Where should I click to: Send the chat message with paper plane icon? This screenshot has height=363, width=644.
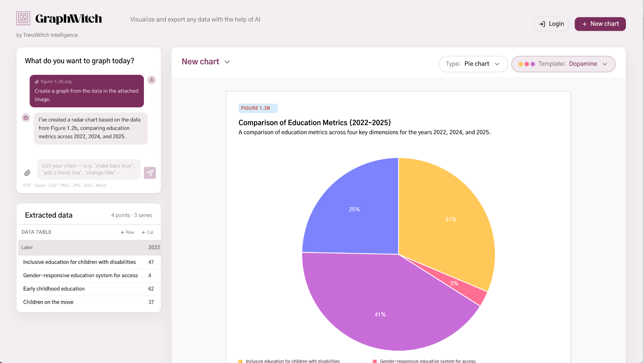[x=150, y=173]
